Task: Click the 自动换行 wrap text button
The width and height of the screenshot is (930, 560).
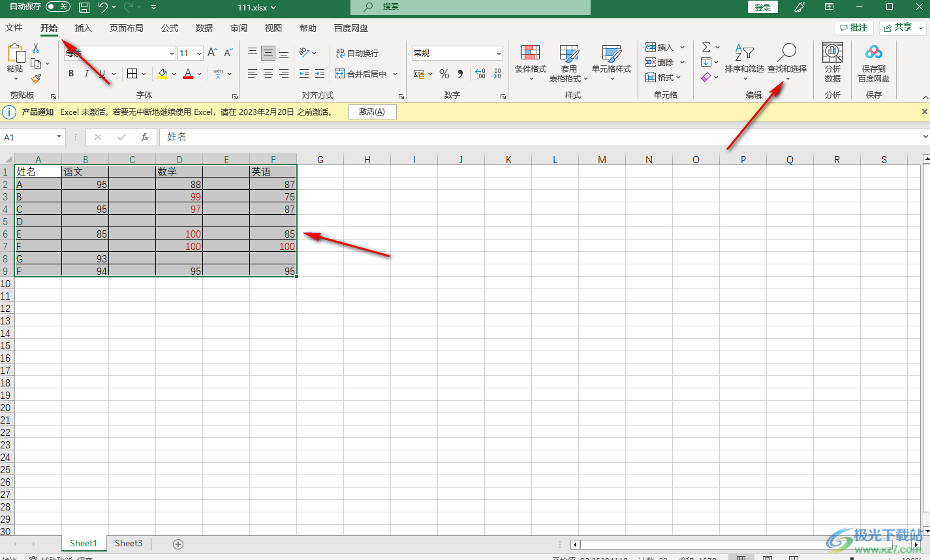Action: 357,53
